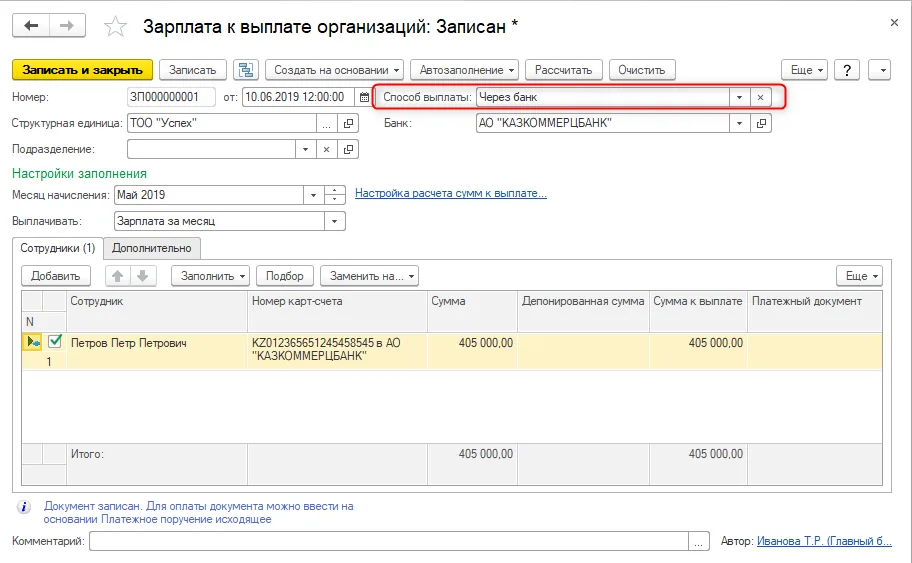
Task: Click the Очистить button
Action: coord(642,70)
